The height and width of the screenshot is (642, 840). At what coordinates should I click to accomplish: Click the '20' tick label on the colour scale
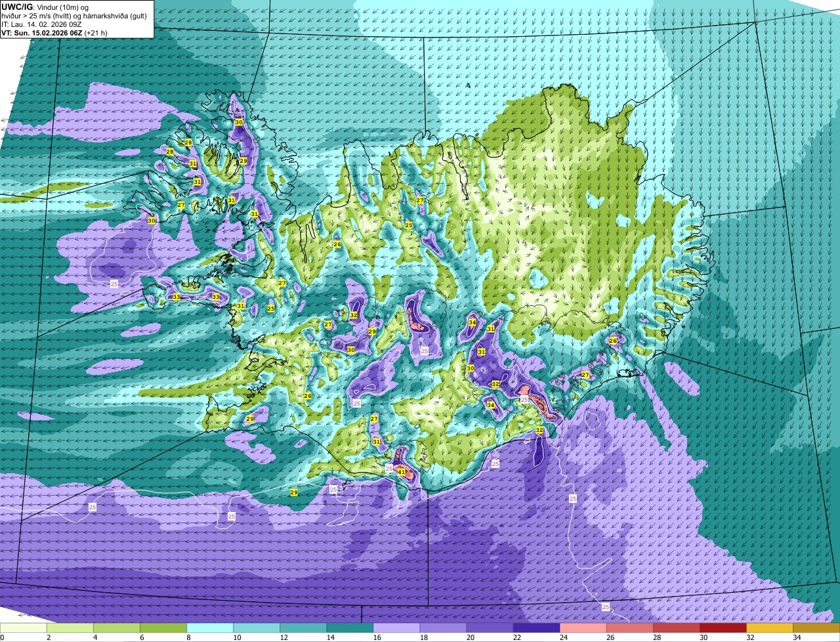471,637
